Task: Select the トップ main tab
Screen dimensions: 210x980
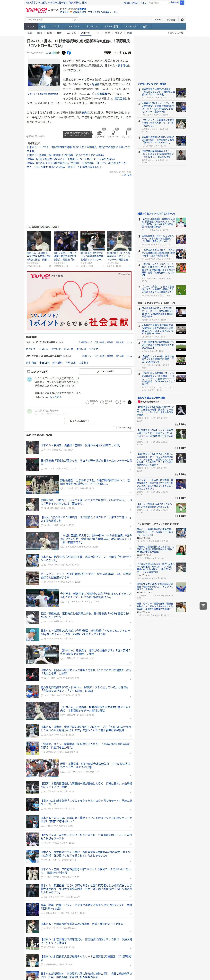Action: click(31, 27)
